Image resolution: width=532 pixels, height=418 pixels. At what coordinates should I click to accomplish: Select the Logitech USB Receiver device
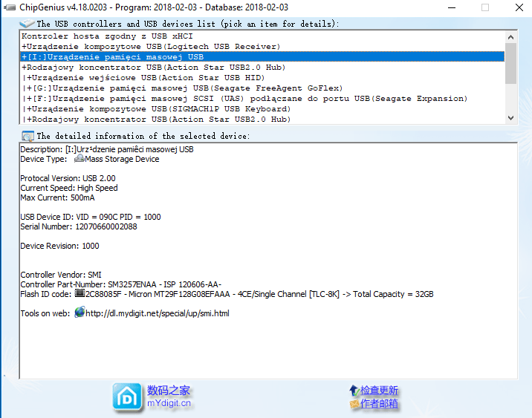pos(262,47)
